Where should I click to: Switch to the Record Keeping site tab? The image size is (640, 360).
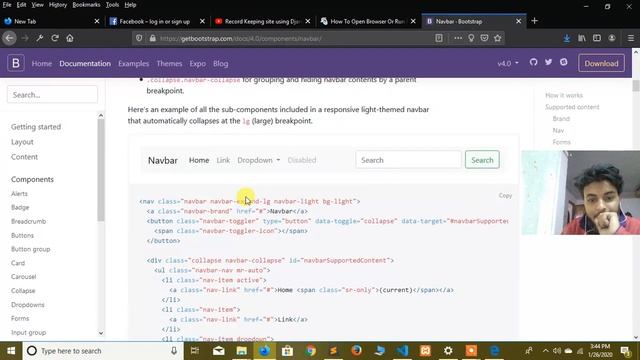[263, 21]
